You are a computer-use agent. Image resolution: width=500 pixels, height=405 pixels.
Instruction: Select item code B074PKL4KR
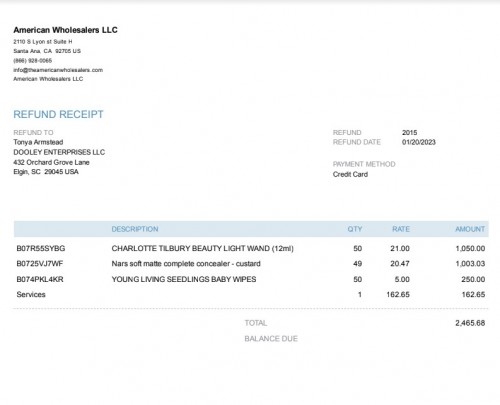point(40,279)
